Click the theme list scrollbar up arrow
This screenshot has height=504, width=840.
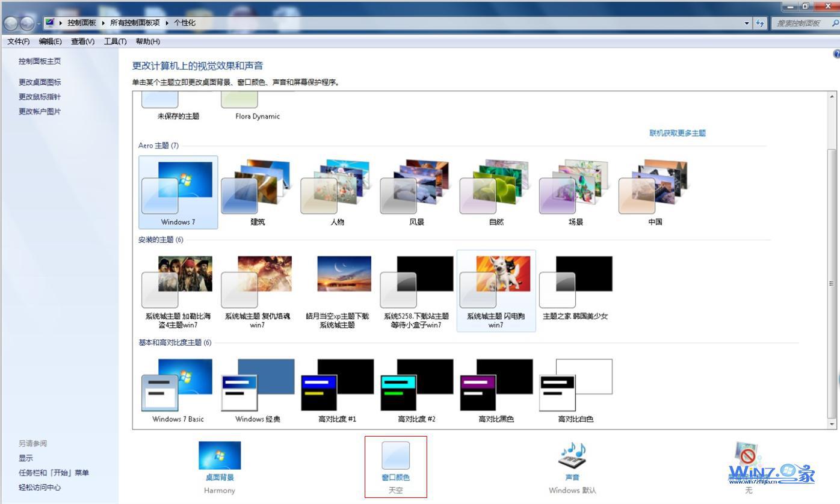click(832, 96)
